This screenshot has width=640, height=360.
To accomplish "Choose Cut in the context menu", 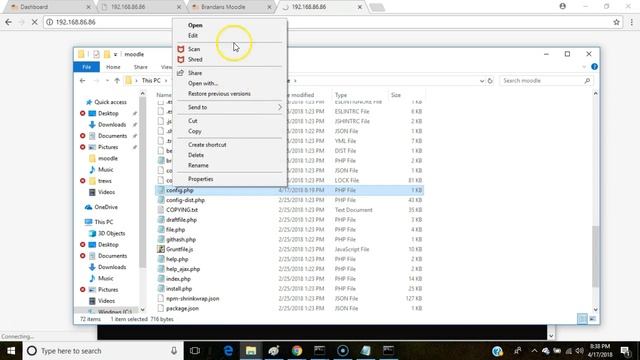I will (193, 121).
